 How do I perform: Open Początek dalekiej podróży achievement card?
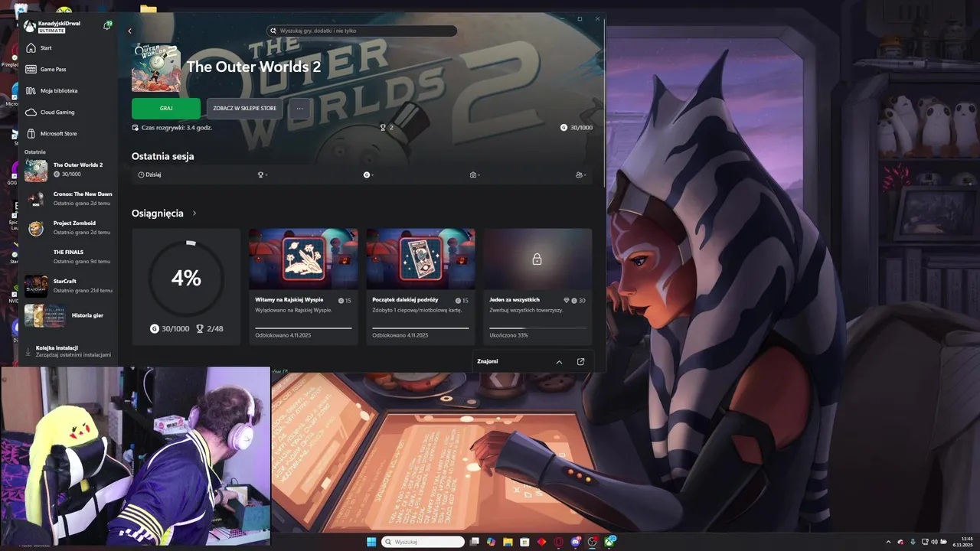tap(420, 286)
